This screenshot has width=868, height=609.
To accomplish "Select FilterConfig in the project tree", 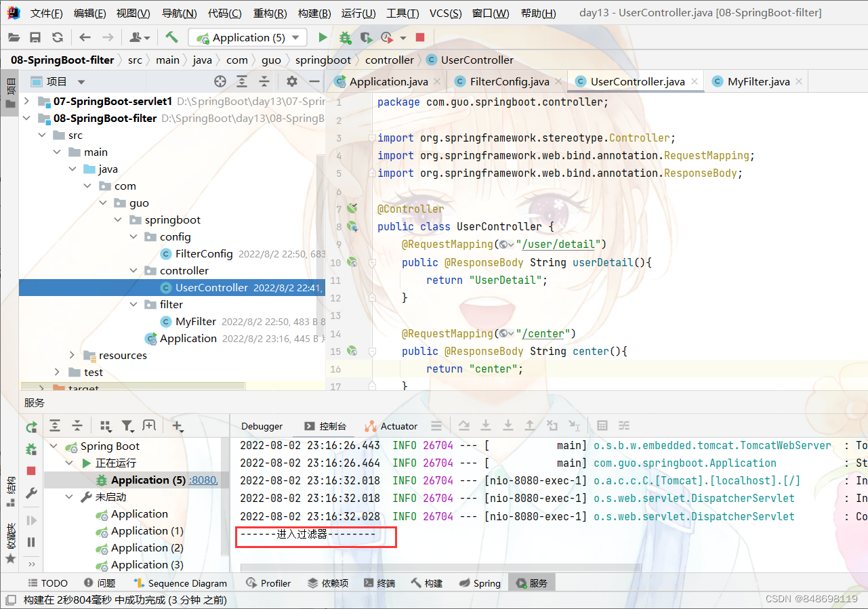I will click(x=204, y=254).
